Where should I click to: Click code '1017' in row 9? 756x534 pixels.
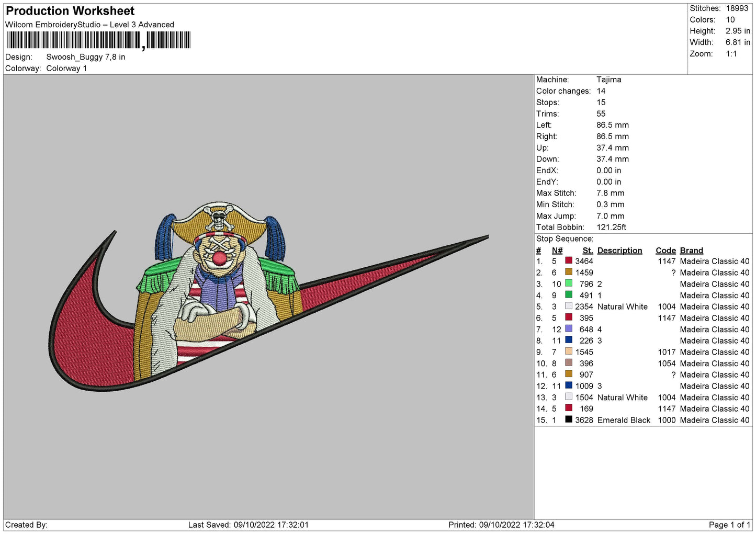pos(667,352)
